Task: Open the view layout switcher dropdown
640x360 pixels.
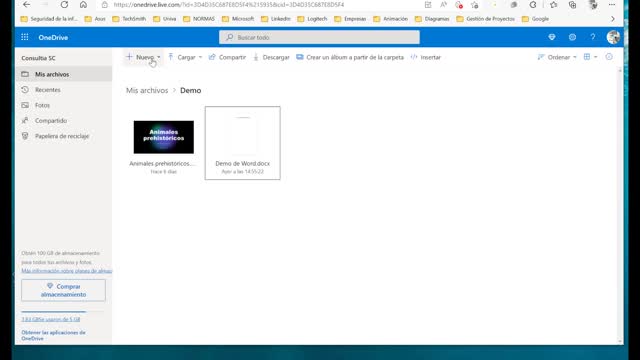Action: [590, 57]
